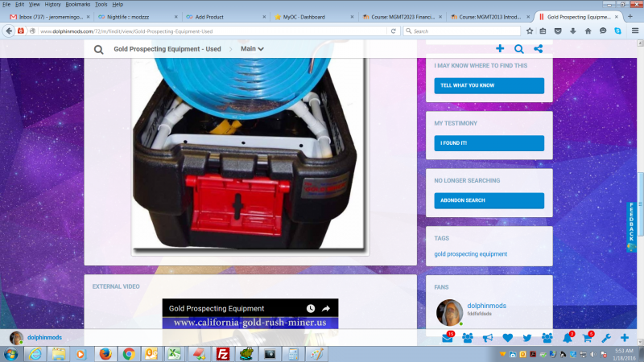Viewport: 644px width, 362px height.
Task: Click the FEEDBACK vertical side tab
Action: coord(631,226)
